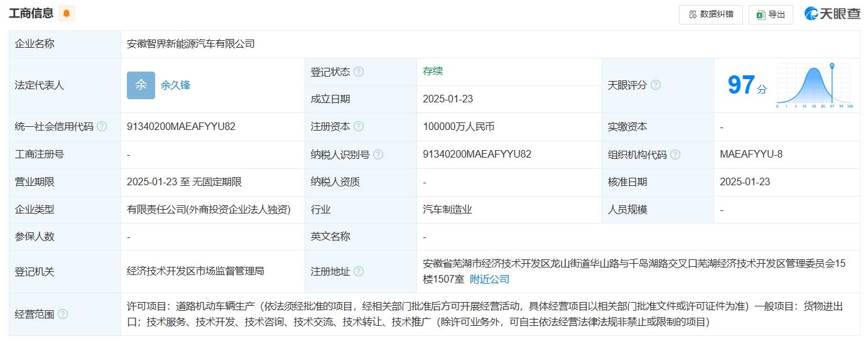Click organization code MAEAFYYU-8
Image resolution: width=868 pixels, height=351 pixels.
tap(751, 154)
